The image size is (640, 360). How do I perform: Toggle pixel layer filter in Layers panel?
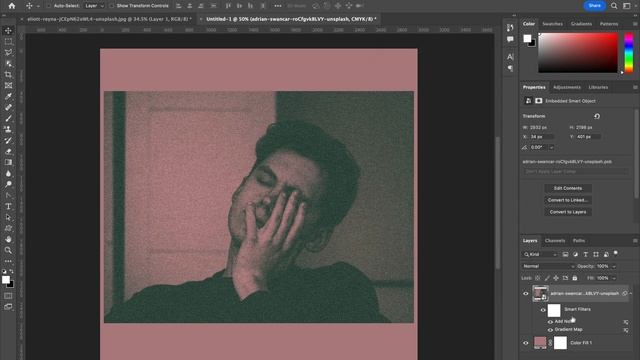[x=565, y=254]
